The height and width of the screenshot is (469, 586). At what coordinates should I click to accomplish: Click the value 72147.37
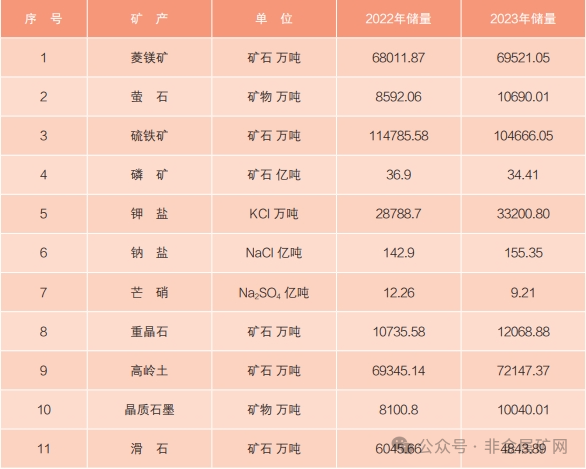click(523, 371)
